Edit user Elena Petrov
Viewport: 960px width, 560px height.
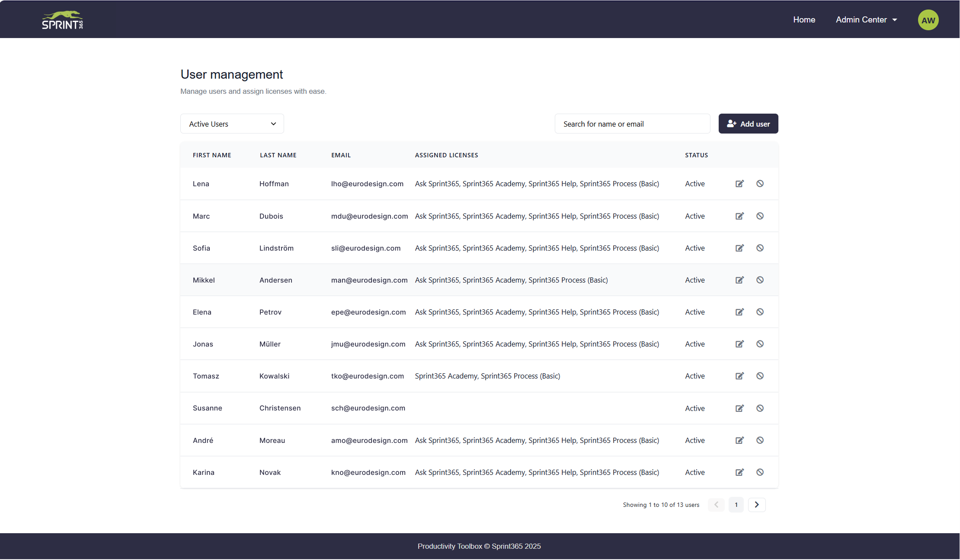pyautogui.click(x=739, y=312)
